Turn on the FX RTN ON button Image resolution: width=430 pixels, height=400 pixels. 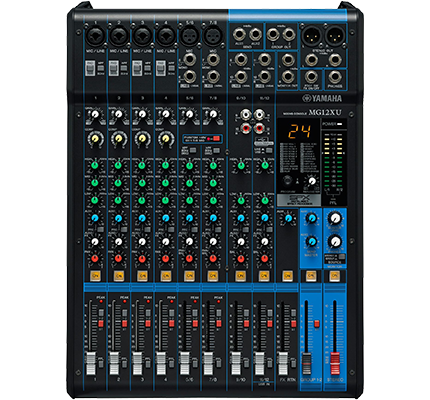tap(288, 276)
